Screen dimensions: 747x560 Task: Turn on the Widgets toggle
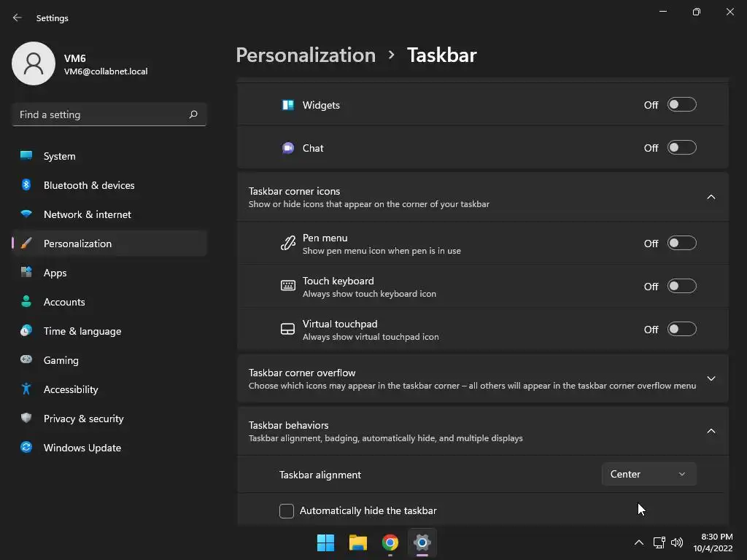point(681,105)
